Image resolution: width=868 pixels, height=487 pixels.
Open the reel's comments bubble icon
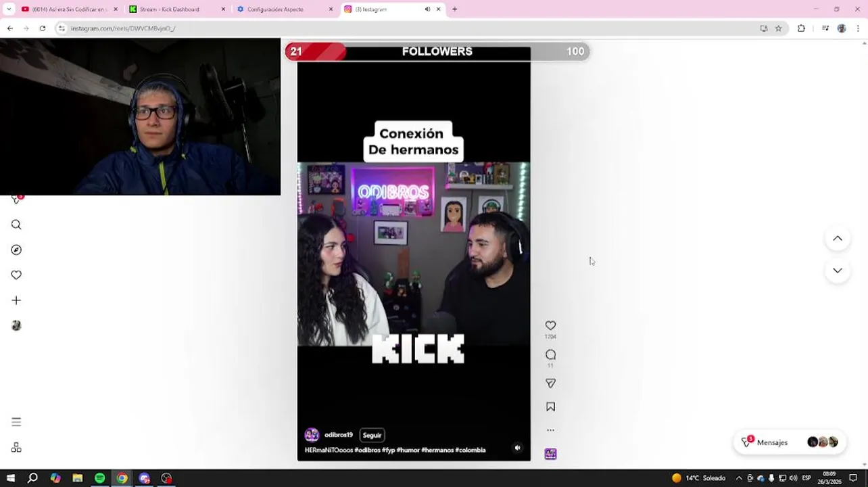click(550, 354)
